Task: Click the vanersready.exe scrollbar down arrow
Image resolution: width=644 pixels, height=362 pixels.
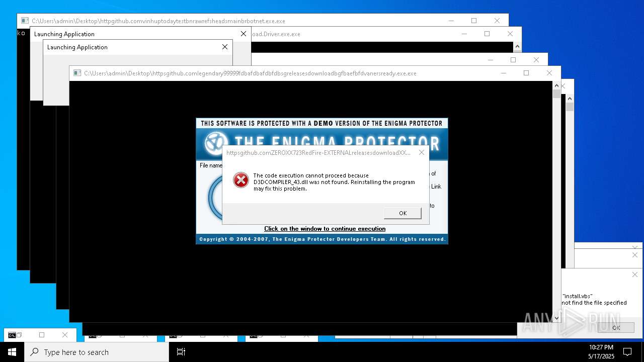Action: [x=556, y=318]
